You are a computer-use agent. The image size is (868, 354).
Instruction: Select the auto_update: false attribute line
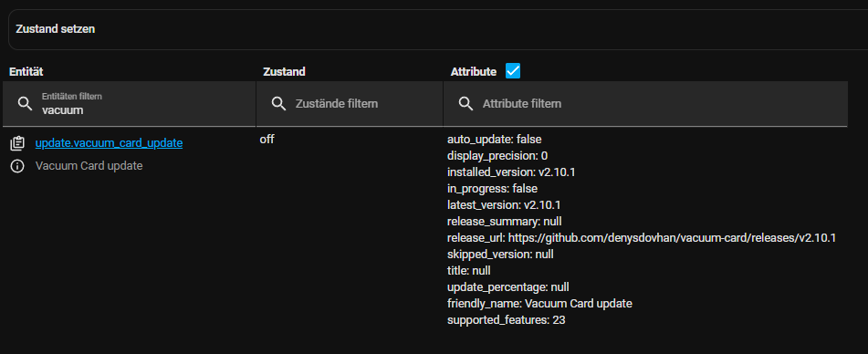(495, 140)
